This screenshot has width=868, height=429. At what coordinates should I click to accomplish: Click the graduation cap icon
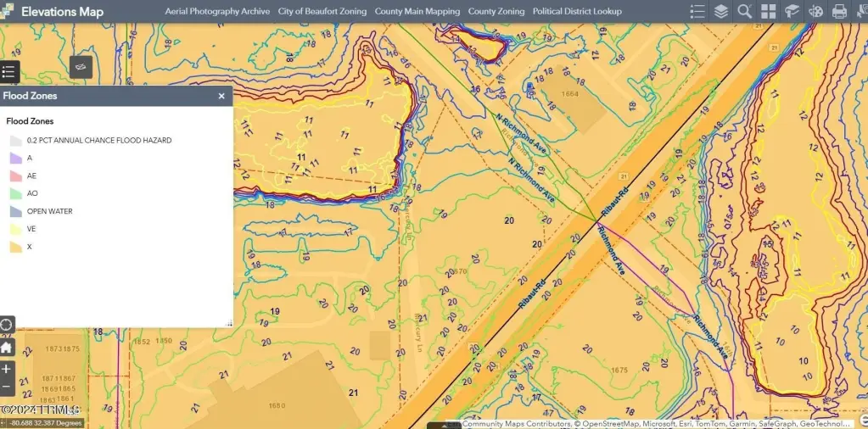792,11
